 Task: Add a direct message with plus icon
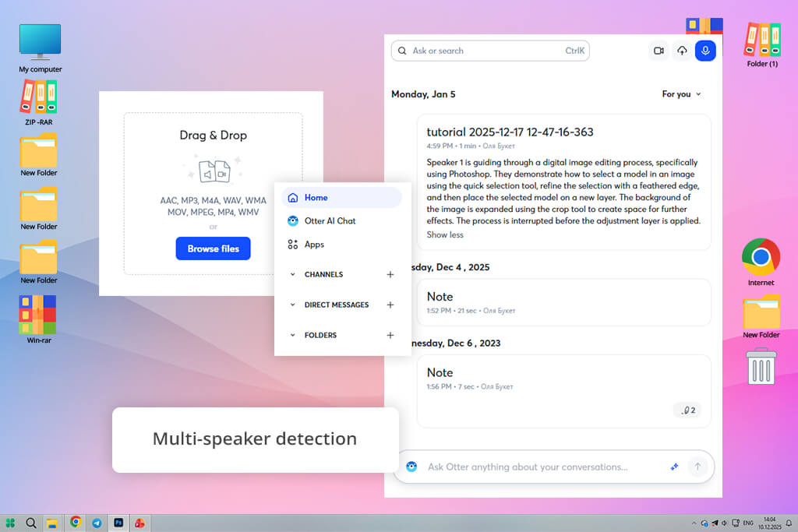click(x=390, y=305)
